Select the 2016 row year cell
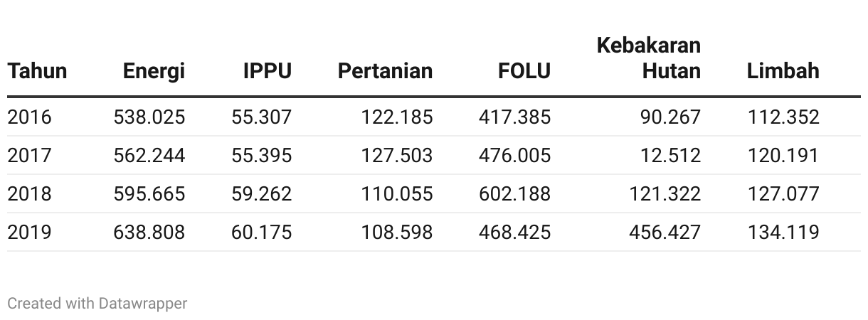 pos(30,117)
